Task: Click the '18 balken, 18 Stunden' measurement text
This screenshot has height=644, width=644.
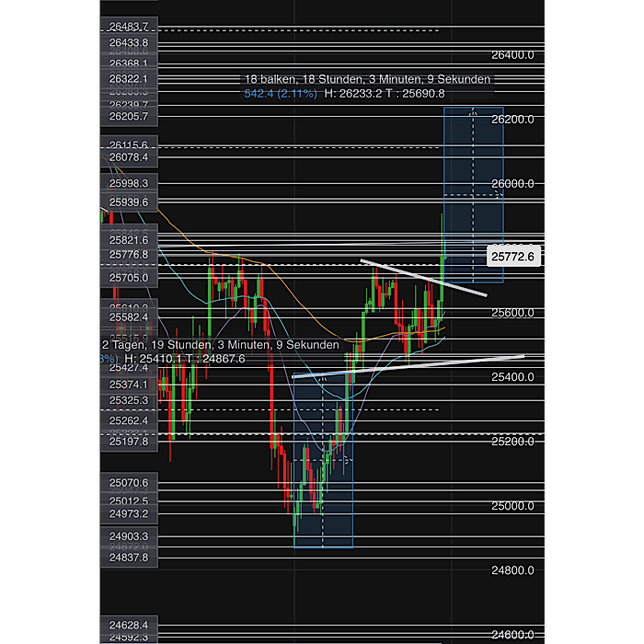Action: coord(368,79)
